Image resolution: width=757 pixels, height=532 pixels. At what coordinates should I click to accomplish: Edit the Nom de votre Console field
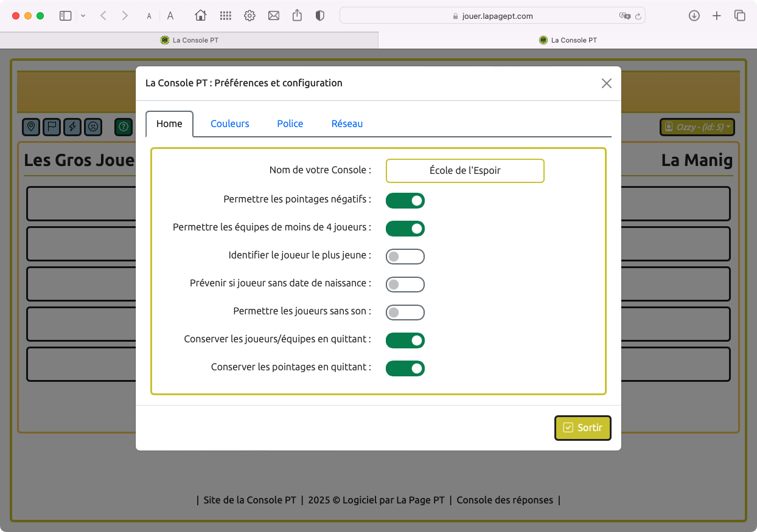pyautogui.click(x=465, y=171)
